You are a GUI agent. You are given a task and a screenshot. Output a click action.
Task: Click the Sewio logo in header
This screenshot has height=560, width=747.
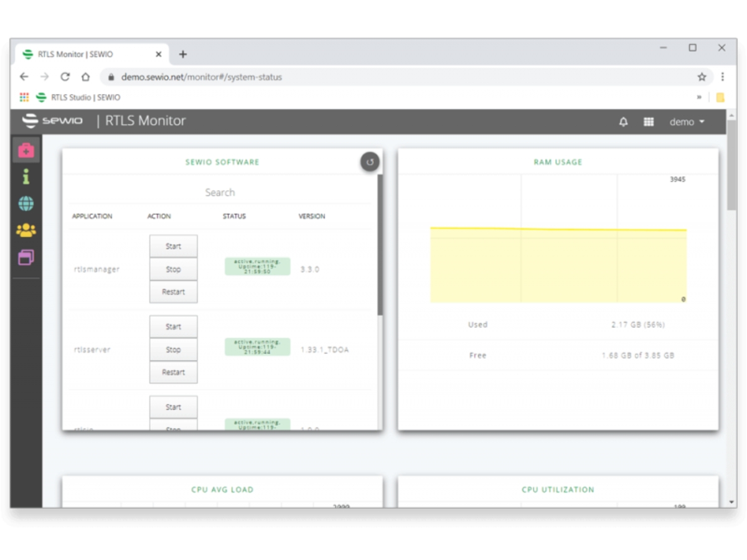coord(52,121)
